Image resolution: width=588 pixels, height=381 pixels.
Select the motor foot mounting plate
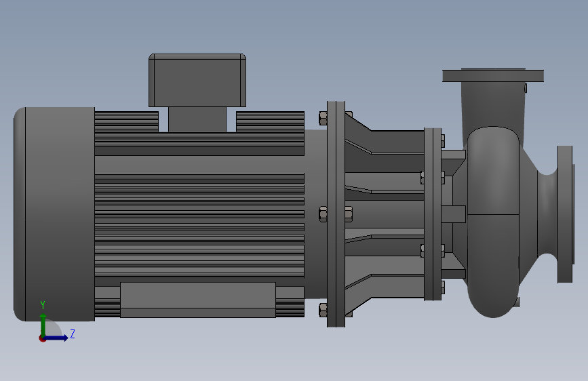pos(198,300)
